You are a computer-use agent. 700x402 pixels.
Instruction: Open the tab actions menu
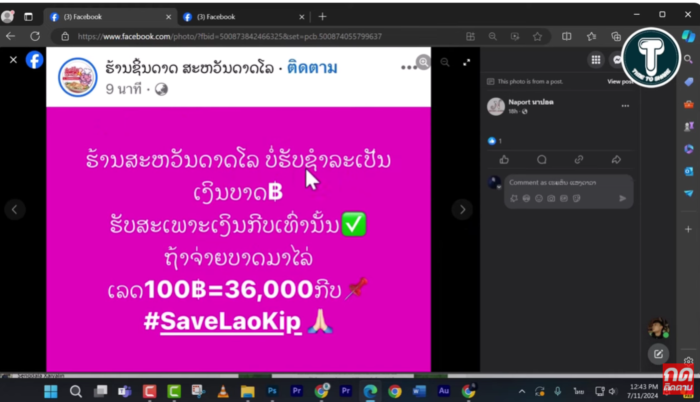[x=29, y=17]
